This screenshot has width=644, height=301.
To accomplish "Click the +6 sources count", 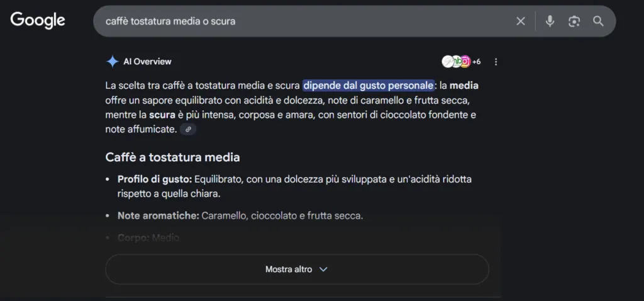I will tap(477, 62).
